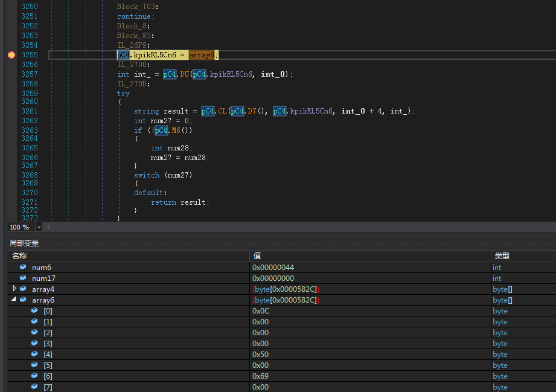Viewport: 556px width, 392px height.
Task: Click the [3] element cube icon
Action: pos(34,343)
